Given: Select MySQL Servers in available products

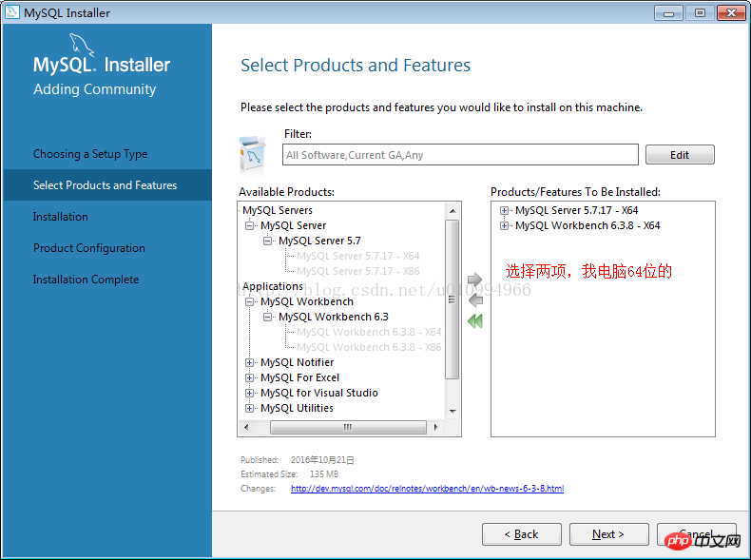Looking at the screenshot, I should click(x=278, y=210).
